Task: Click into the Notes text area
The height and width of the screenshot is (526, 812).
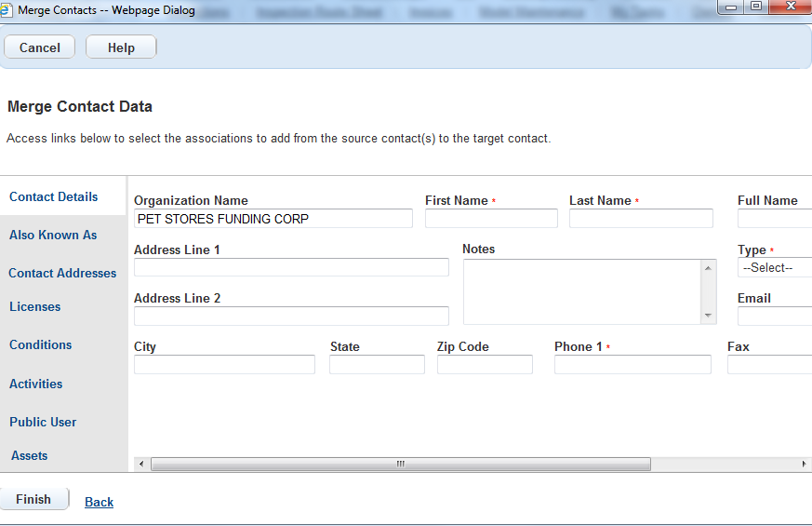Action: tap(582, 291)
